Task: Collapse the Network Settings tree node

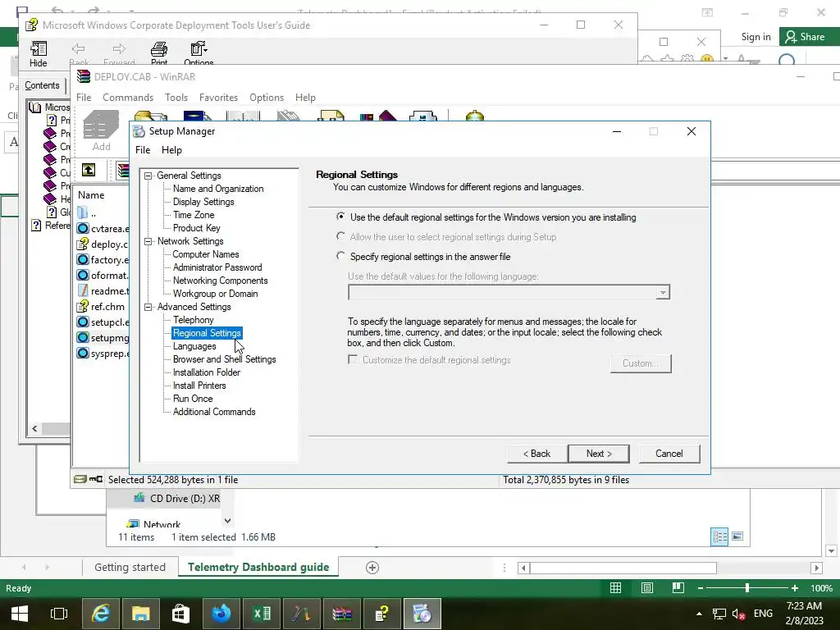Action: click(x=148, y=241)
